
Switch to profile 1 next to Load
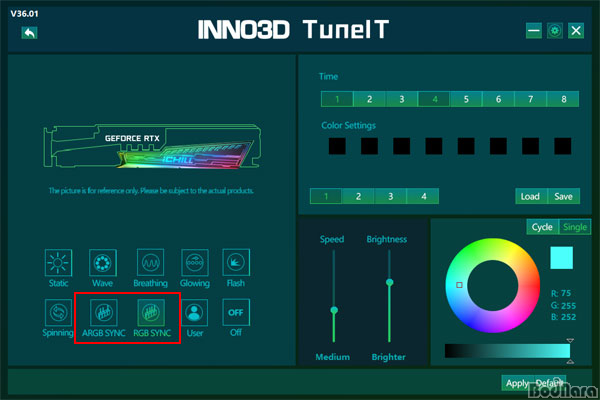pyautogui.click(x=326, y=196)
